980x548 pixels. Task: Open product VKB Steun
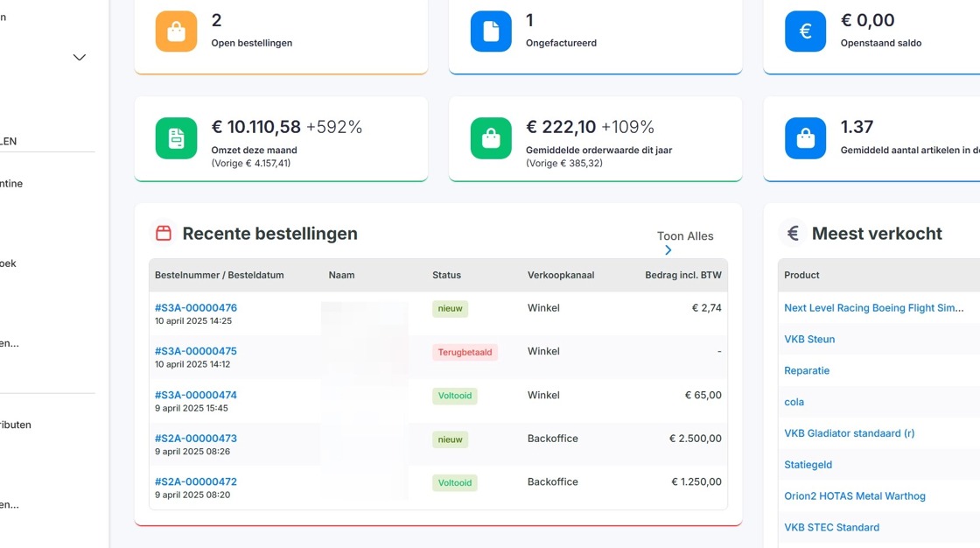tap(809, 339)
